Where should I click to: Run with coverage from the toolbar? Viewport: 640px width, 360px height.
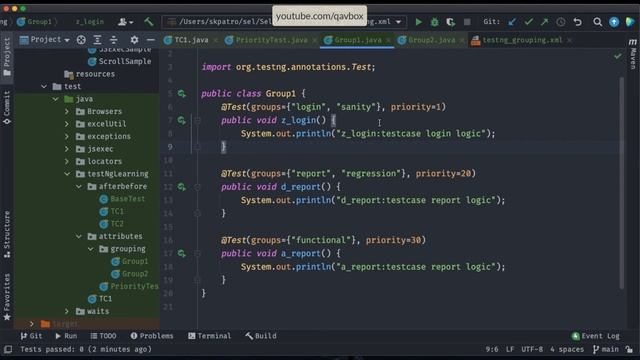pyautogui.click(x=451, y=22)
